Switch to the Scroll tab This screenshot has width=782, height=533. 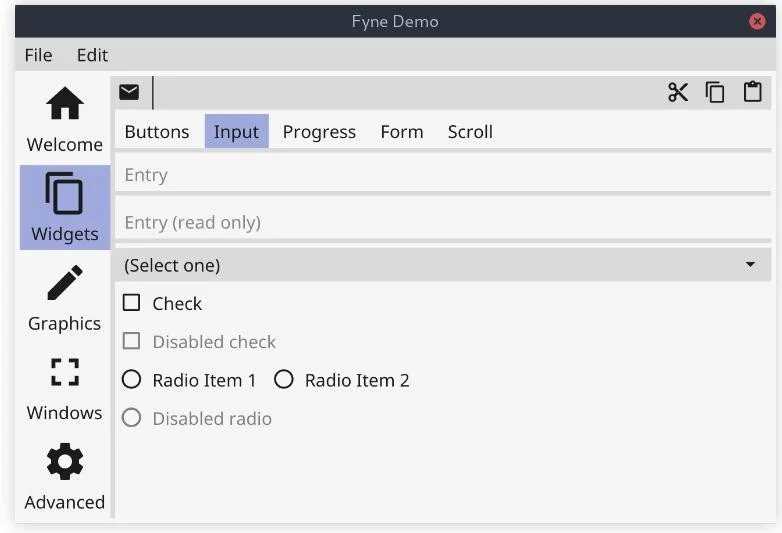[x=470, y=132]
